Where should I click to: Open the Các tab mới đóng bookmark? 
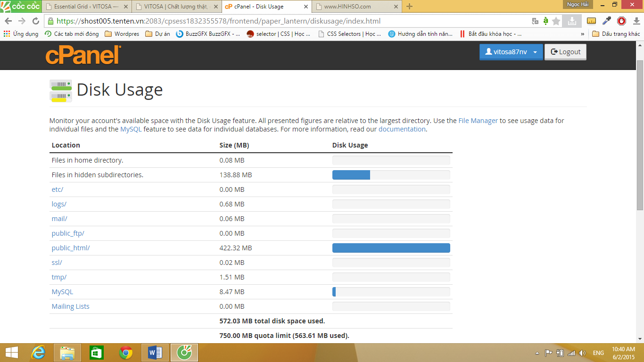(72, 34)
